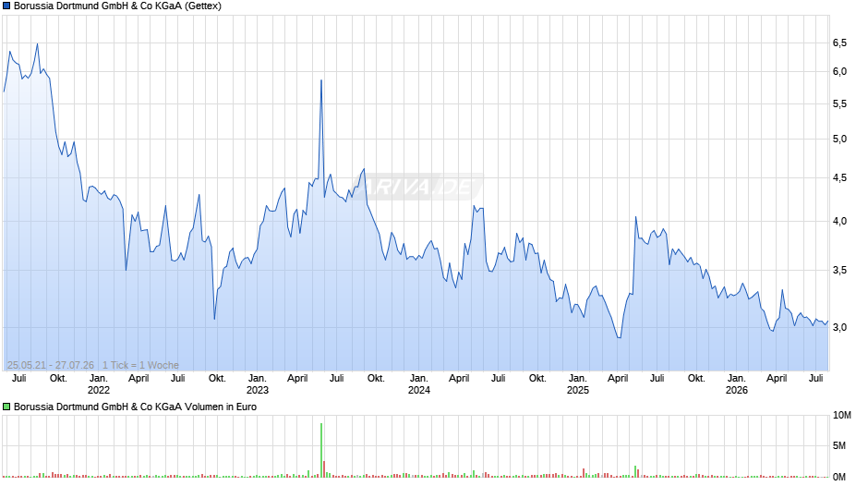Click the 5,5 price axis label
This screenshot has height=486, width=868.
[839, 104]
